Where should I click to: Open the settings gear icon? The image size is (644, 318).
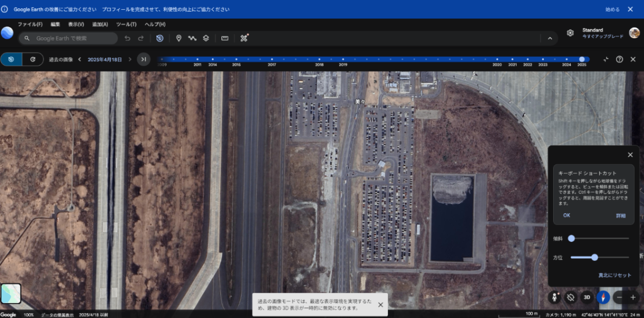(x=570, y=33)
